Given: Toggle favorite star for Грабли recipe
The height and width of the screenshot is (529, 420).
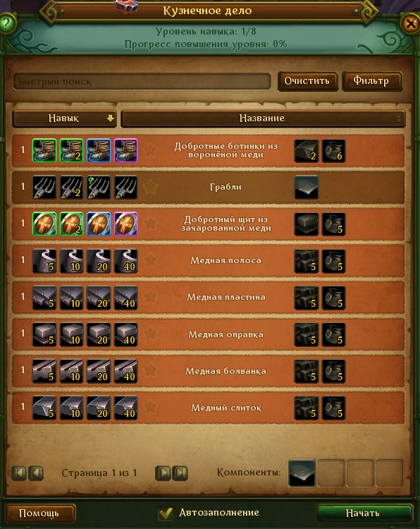Looking at the screenshot, I should pyautogui.click(x=150, y=187).
